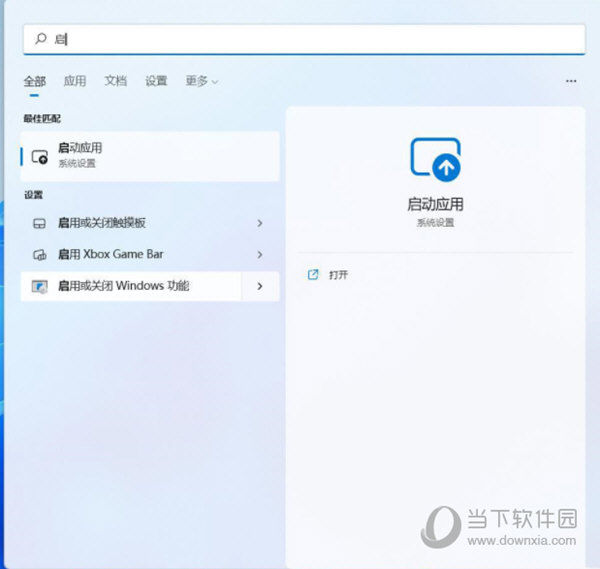Click the startup apps icon in best match
The height and width of the screenshot is (569, 600).
coord(40,156)
